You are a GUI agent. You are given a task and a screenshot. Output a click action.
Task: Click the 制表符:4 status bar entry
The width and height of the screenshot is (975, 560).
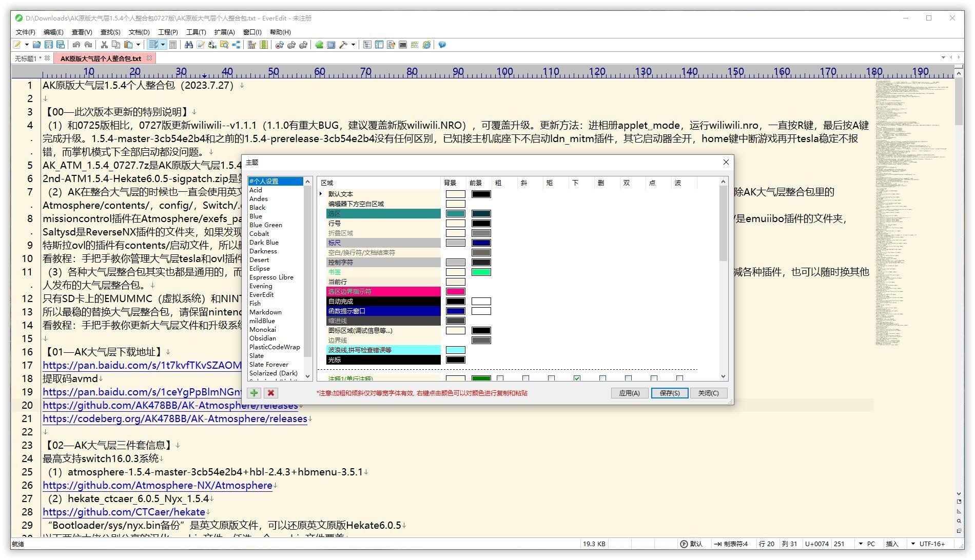click(731, 544)
